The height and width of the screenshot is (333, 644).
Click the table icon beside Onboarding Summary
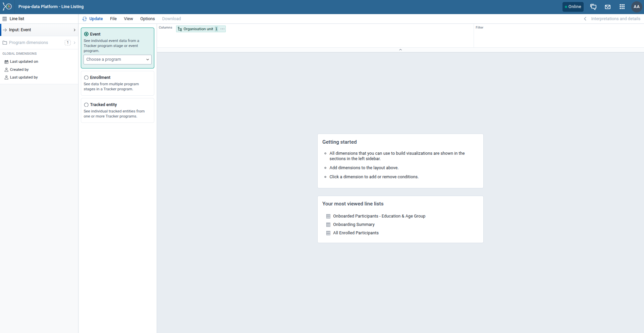click(328, 225)
